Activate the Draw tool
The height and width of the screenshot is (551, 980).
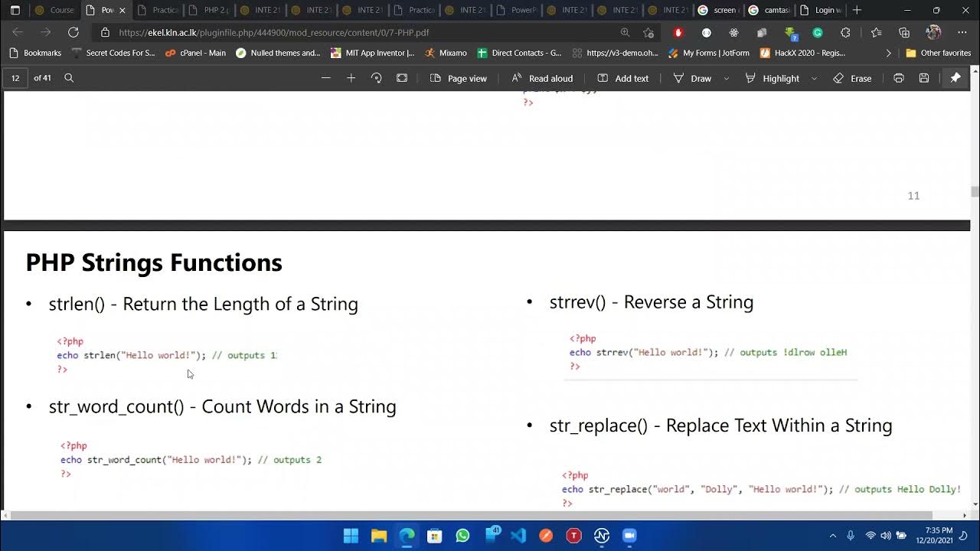tap(692, 78)
